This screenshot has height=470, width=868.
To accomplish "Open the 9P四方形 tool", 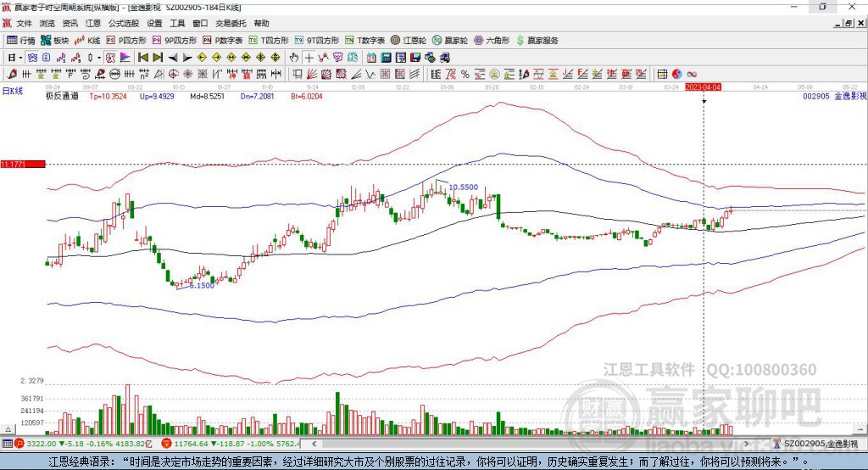I will point(175,41).
